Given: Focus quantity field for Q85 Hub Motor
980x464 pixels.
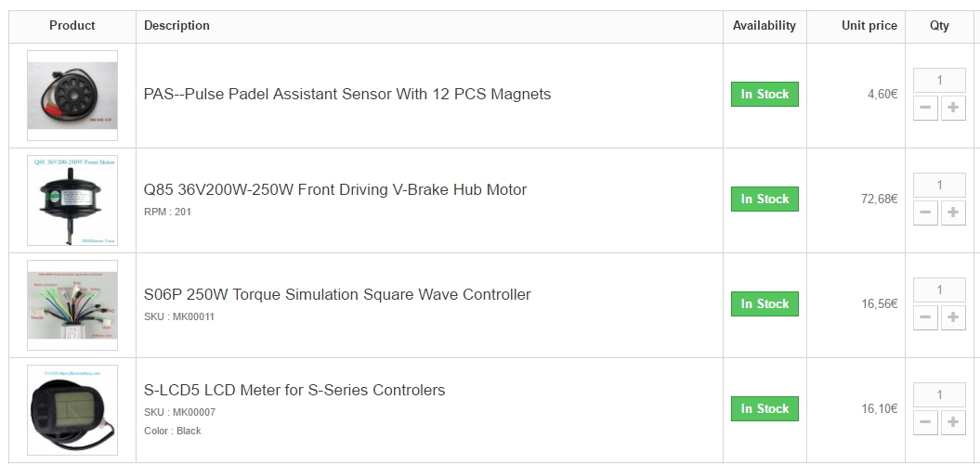Looking at the screenshot, I should (939, 185).
